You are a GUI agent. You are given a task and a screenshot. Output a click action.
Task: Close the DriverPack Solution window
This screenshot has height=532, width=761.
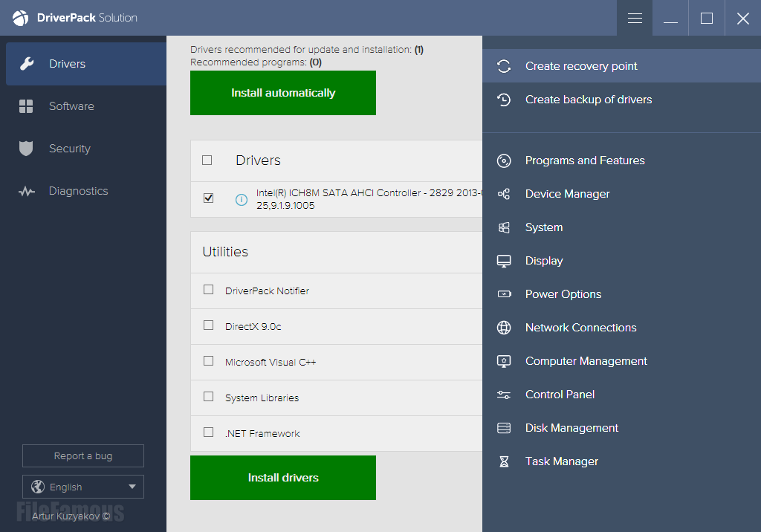point(743,18)
